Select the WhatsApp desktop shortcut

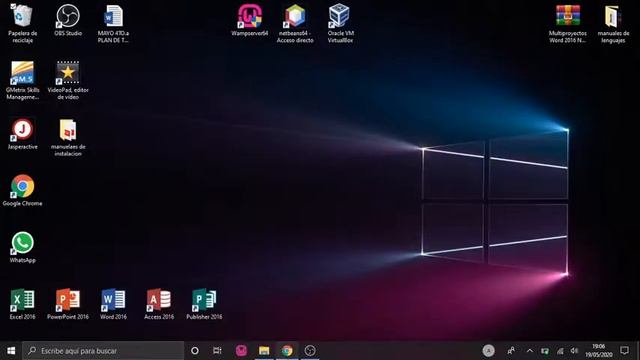click(22, 247)
